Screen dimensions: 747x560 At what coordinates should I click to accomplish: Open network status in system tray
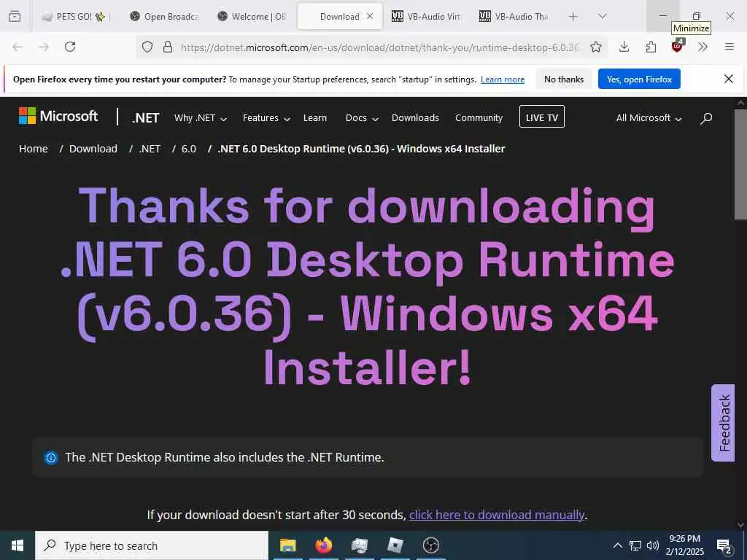(635, 545)
